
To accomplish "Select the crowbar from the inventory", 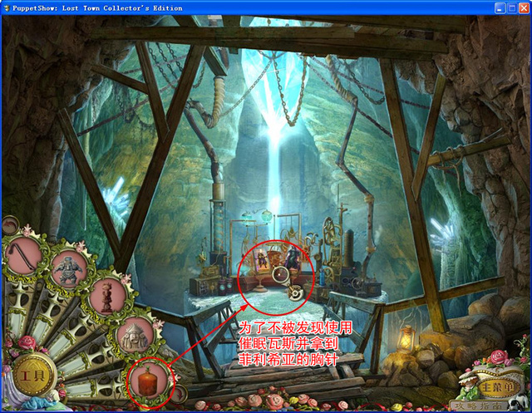I will 22,258.
